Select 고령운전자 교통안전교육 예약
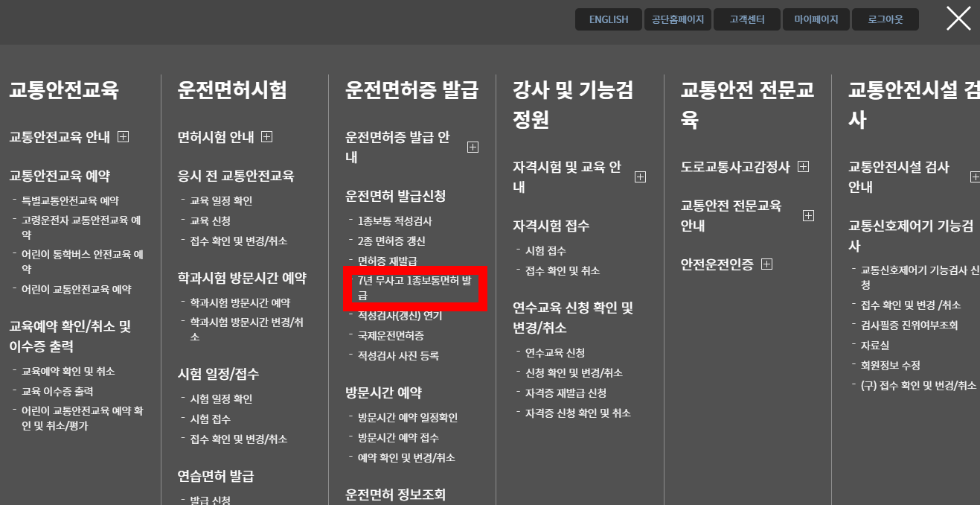Viewport: 980px width, 505px height. [81, 227]
